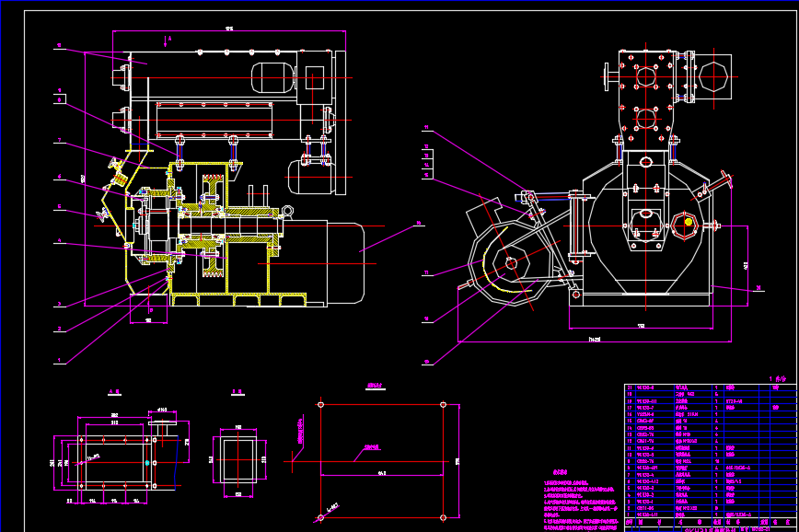Image resolution: width=799 pixels, height=532 pixels.
Task: Click the cyan marker in the view A detail
Action: tap(147, 463)
